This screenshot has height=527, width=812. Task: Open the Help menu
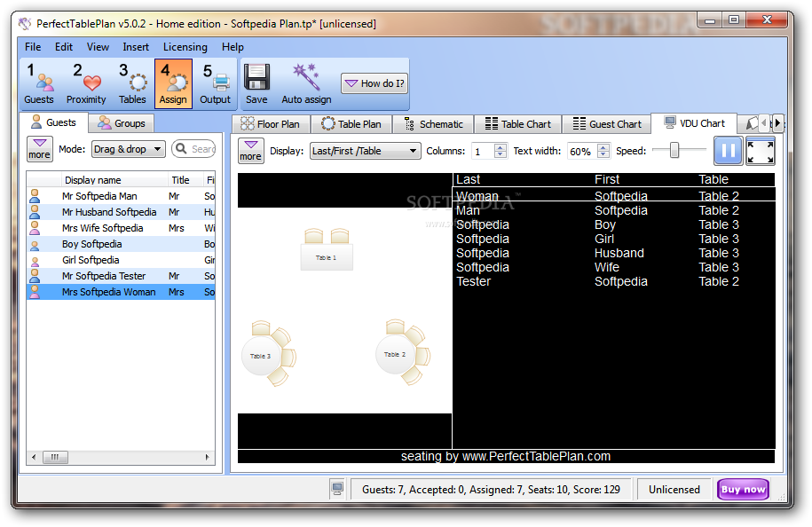coord(233,47)
